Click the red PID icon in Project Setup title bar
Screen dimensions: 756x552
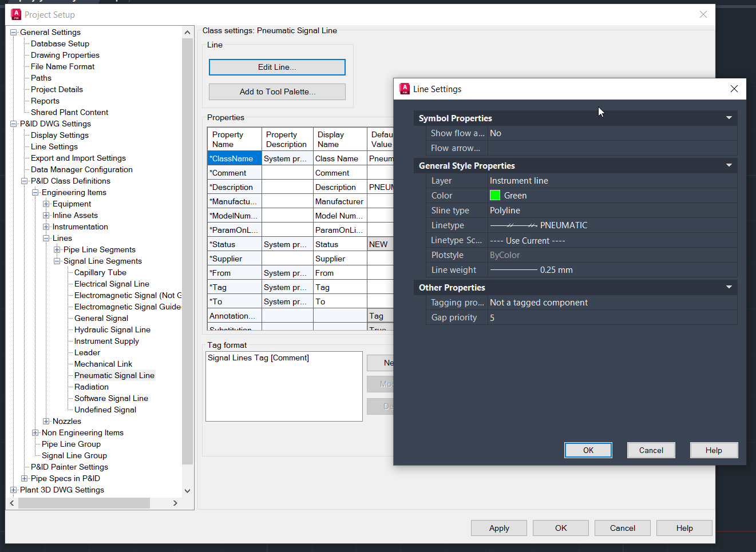(x=15, y=14)
